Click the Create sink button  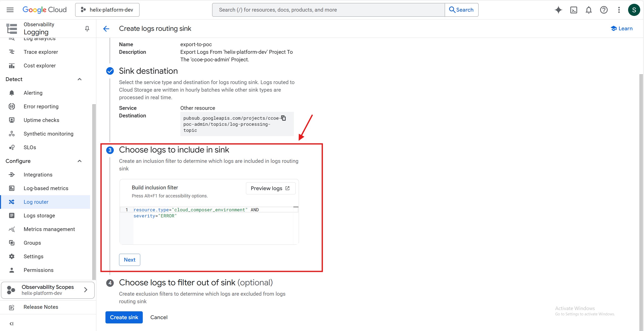click(x=124, y=317)
